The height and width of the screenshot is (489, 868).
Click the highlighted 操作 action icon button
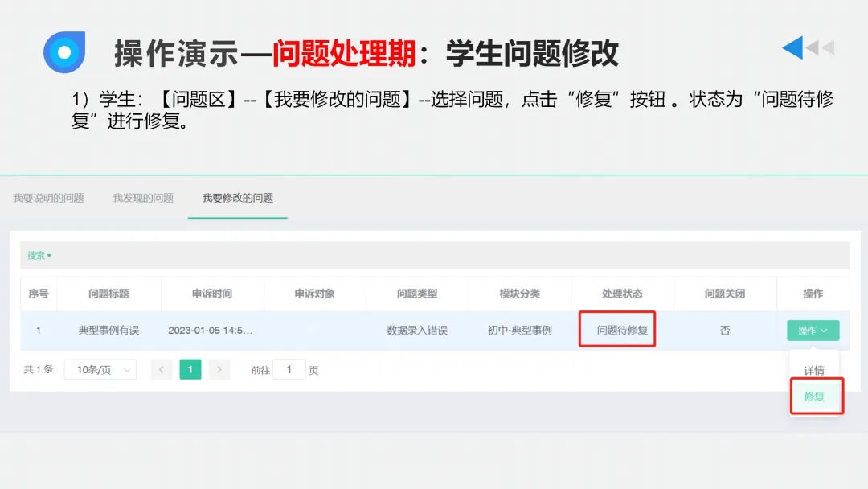(813, 331)
